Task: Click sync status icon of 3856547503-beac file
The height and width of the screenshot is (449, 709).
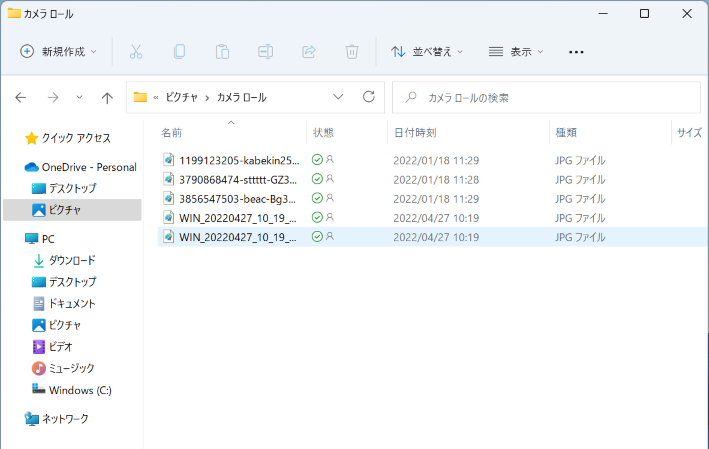Action: tap(317, 198)
